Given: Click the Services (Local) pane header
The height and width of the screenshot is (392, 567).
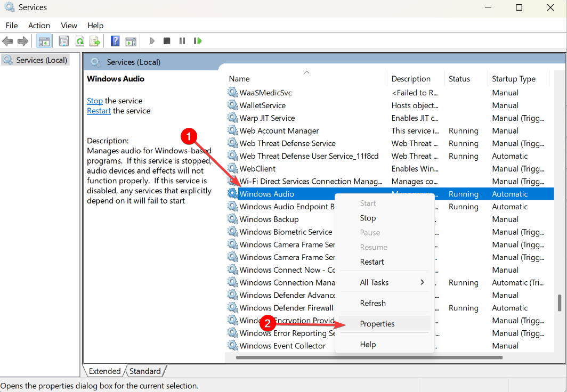Looking at the screenshot, I should 134,62.
